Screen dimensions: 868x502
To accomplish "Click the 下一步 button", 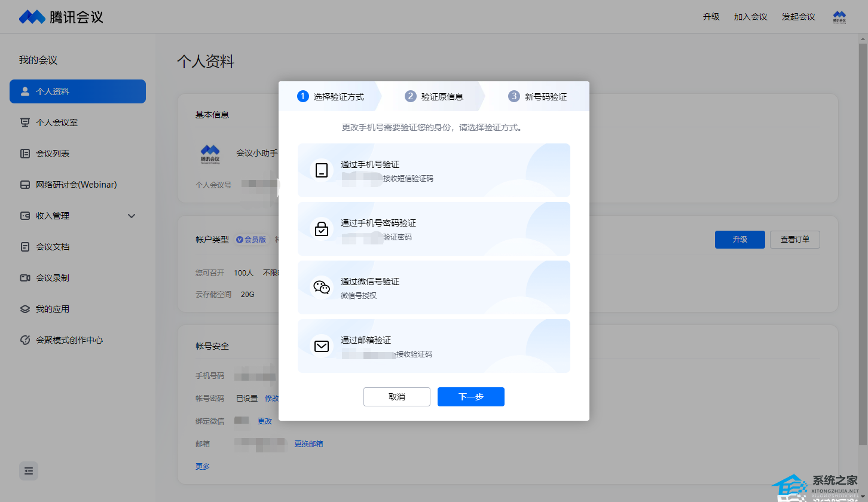I will point(470,397).
